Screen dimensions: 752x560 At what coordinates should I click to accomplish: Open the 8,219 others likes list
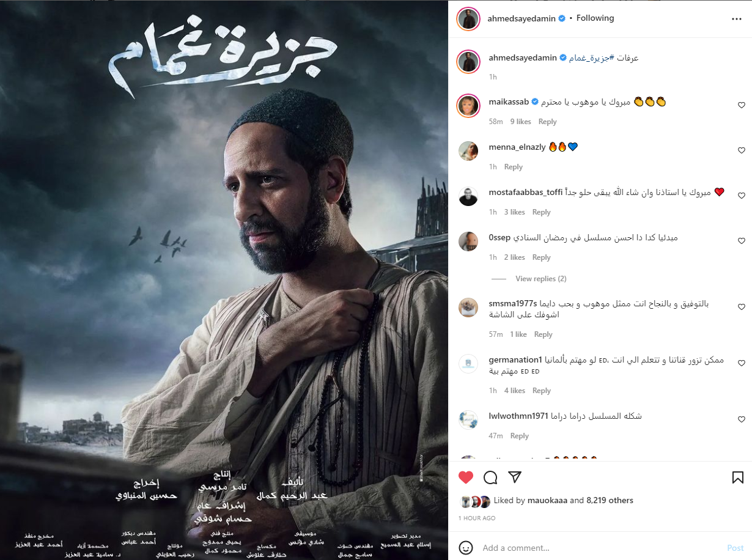coord(610,500)
